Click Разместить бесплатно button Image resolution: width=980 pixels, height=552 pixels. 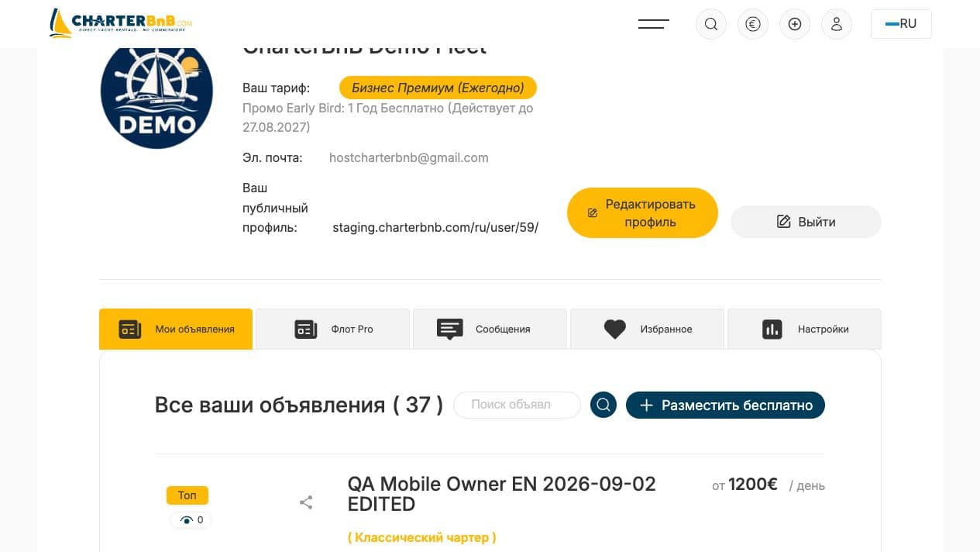pyautogui.click(x=725, y=405)
